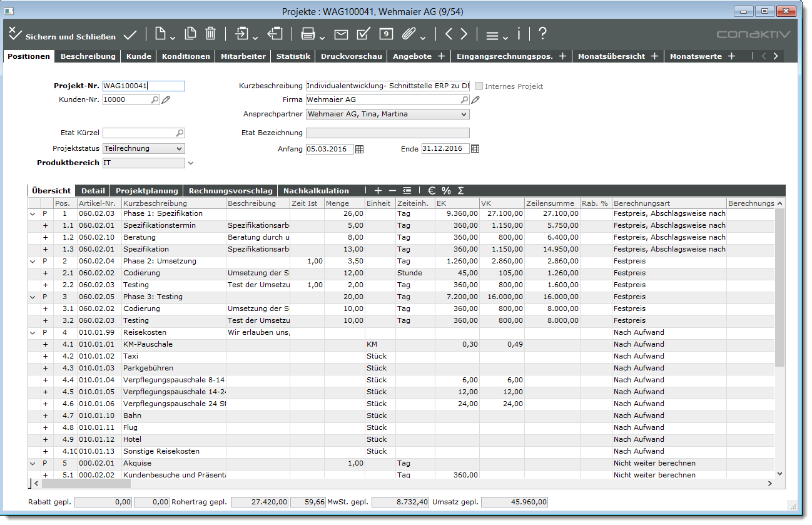Screen dimensions: 812x525
Task: Open the Rechnungsvorschlag sub-tab
Action: tap(230, 191)
